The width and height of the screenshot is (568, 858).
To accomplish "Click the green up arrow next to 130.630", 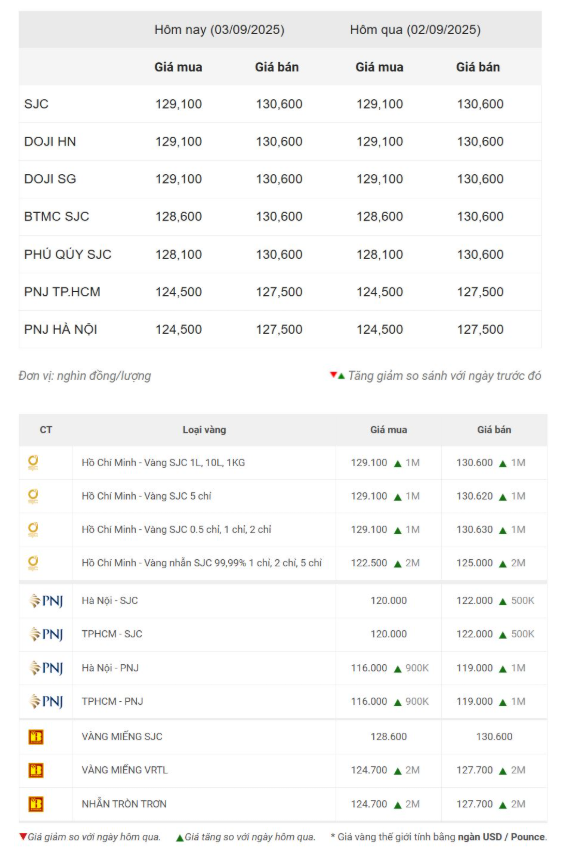I will coord(503,530).
